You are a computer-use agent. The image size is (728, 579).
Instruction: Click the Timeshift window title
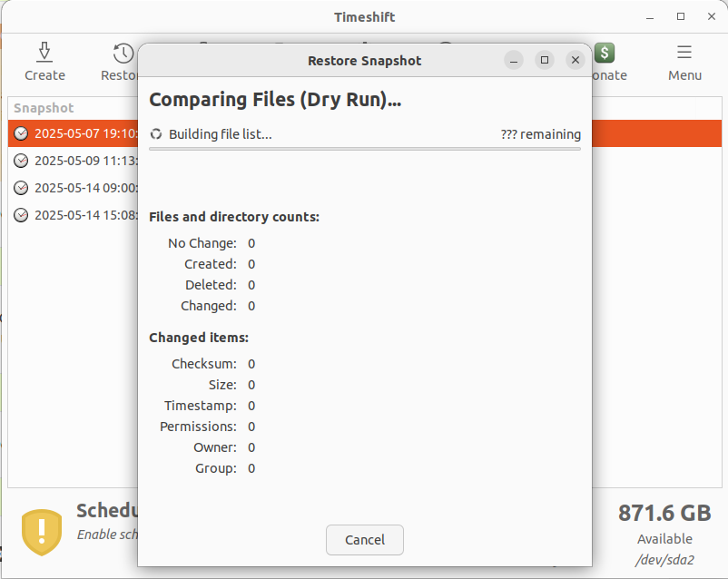pyautogui.click(x=365, y=17)
